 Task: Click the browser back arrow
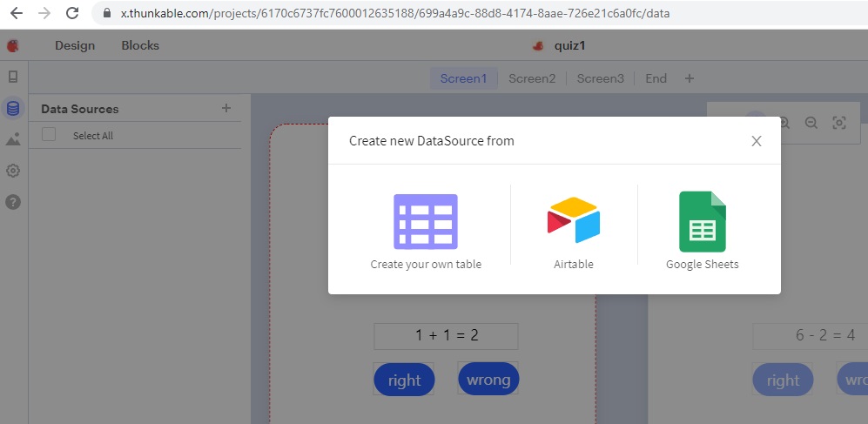pyautogui.click(x=17, y=13)
